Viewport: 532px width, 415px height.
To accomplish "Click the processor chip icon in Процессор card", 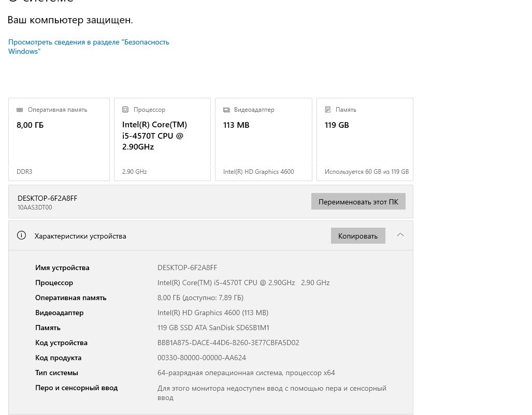I will click(x=125, y=110).
